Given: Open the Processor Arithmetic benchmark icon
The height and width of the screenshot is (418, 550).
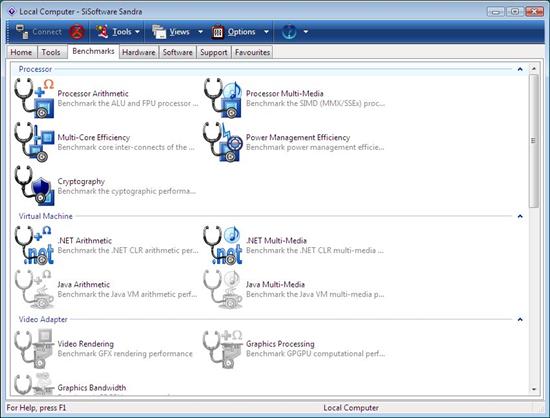Looking at the screenshot, I should pos(34,98).
